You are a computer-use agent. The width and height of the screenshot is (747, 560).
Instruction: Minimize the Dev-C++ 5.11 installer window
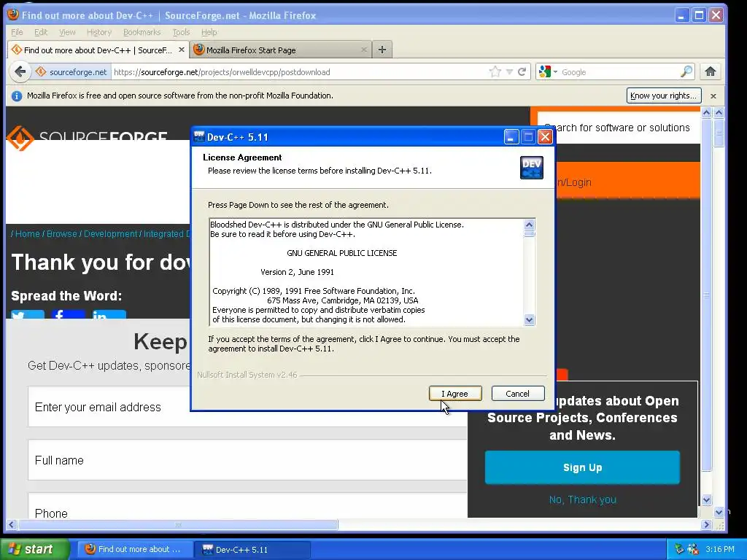coord(511,137)
